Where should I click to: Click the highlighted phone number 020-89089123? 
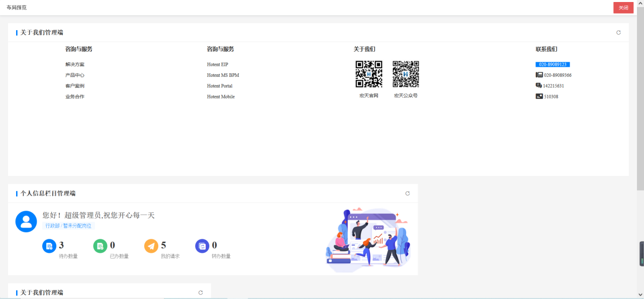(553, 64)
